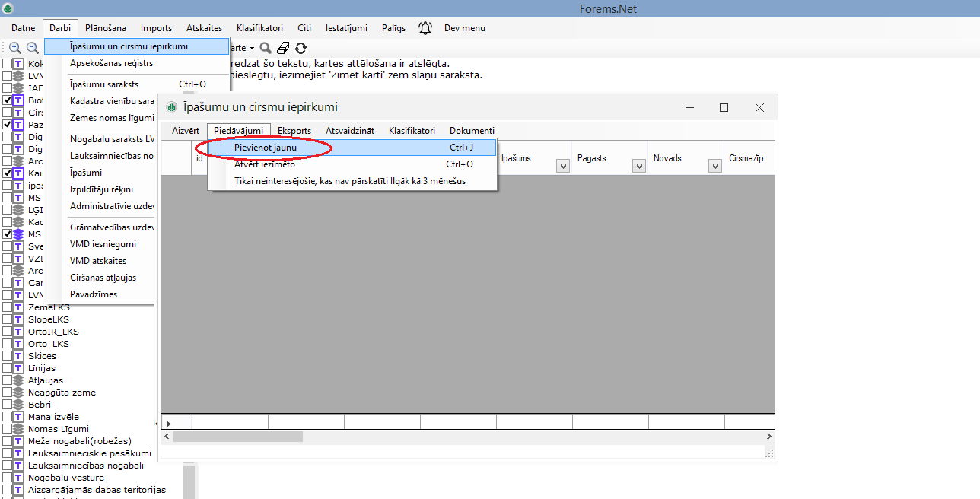Choose Pievienot jaunu from Piedāvājumi menu

coord(266,148)
